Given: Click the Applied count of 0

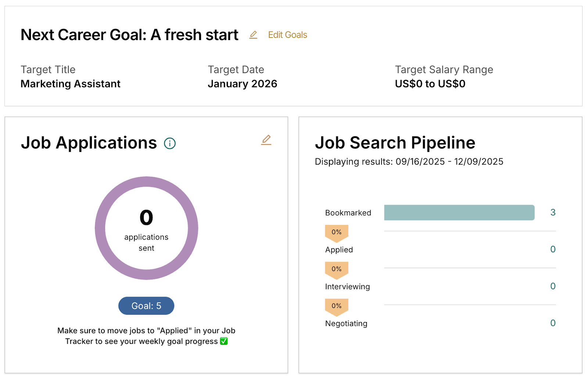Looking at the screenshot, I should point(553,249).
